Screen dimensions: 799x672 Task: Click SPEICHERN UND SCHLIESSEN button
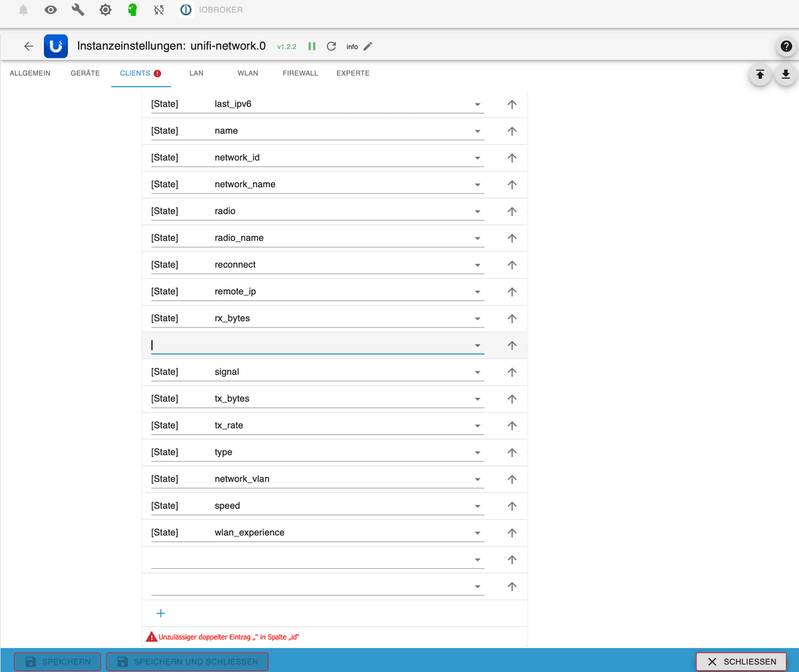187,661
